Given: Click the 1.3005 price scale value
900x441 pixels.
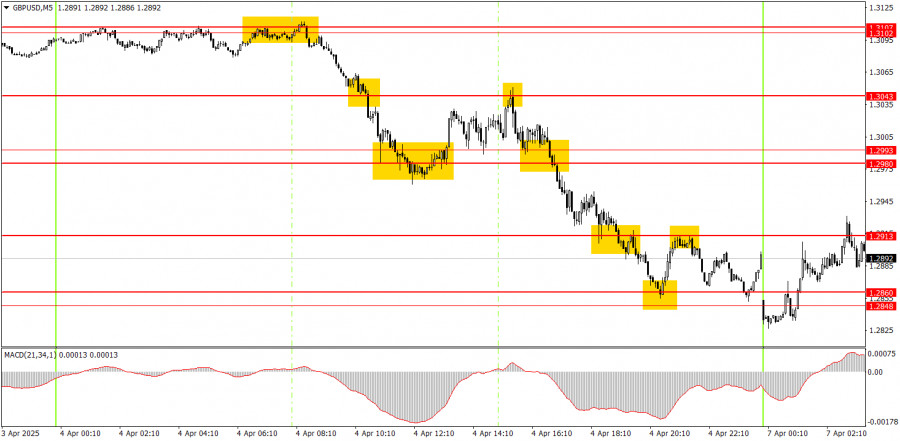Looking at the screenshot, I should pyautogui.click(x=882, y=138).
